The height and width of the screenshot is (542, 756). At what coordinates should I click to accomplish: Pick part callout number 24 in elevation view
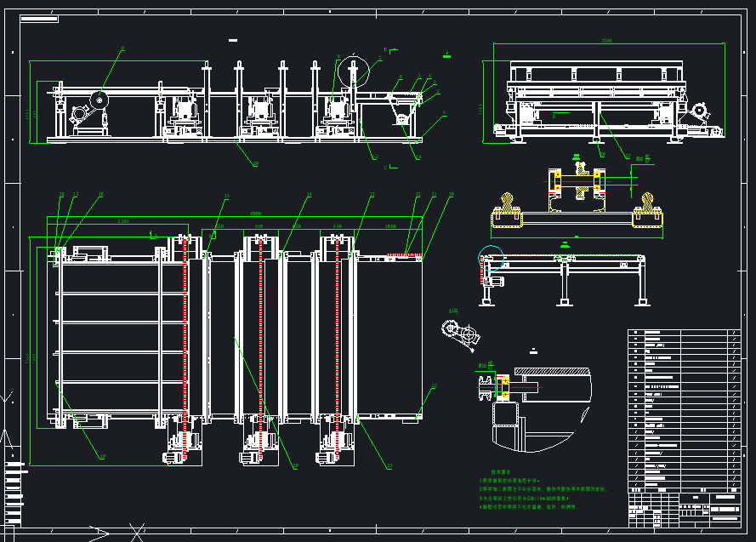pos(418,157)
